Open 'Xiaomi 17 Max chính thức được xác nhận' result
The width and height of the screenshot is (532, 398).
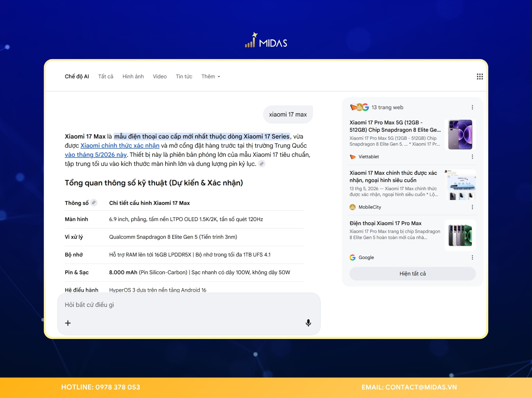point(393,177)
